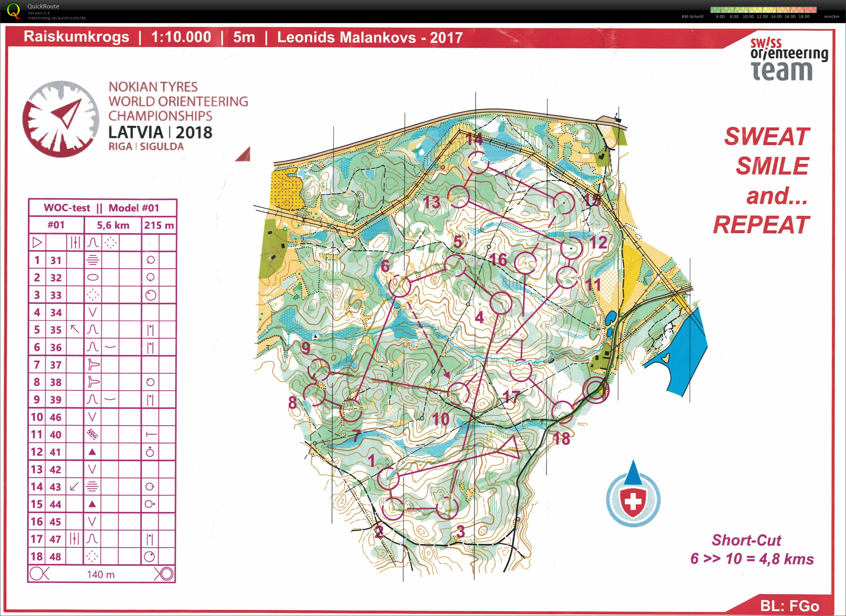Click the oval depression symbol in row 2
Image resolution: width=846 pixels, height=616 pixels.
pyautogui.click(x=92, y=277)
